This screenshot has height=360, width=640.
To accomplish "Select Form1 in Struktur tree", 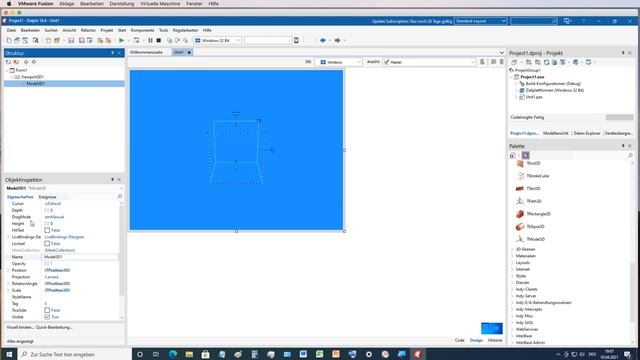I will [x=21, y=70].
